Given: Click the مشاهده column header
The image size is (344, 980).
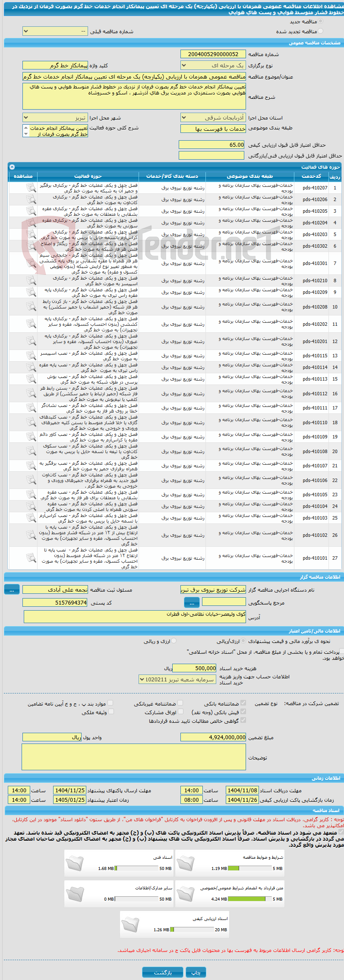Looking at the screenshot, I should (23, 176).
